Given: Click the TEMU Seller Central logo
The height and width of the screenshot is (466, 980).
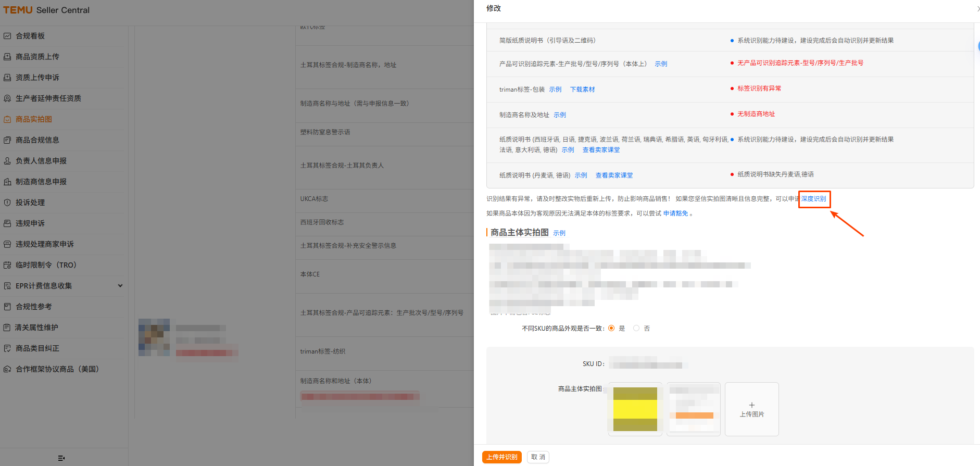Looking at the screenshot, I should pos(46,10).
